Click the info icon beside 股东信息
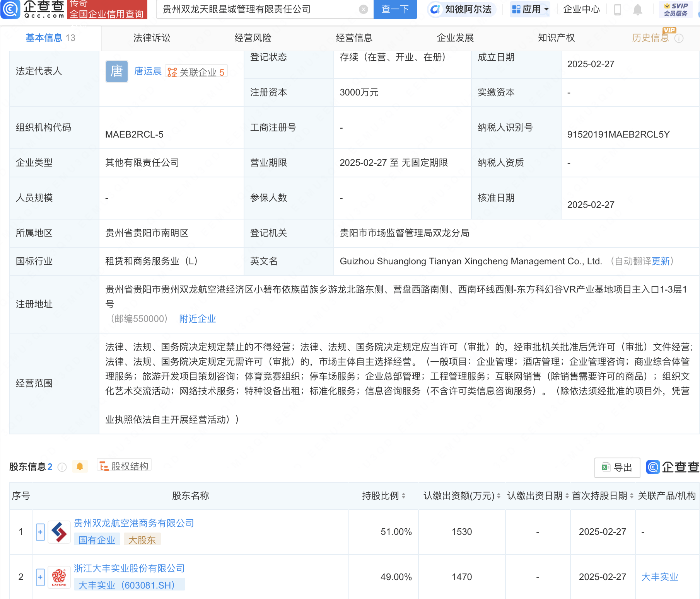The width and height of the screenshot is (700, 599). (62, 467)
